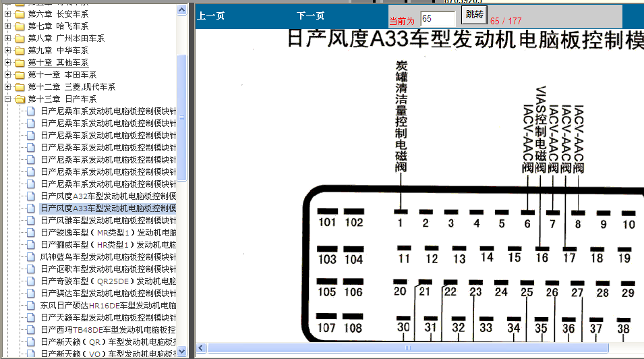This screenshot has height=359, width=644.
Task: Click horizontal scrollbar left arrow
Action: click(201, 348)
